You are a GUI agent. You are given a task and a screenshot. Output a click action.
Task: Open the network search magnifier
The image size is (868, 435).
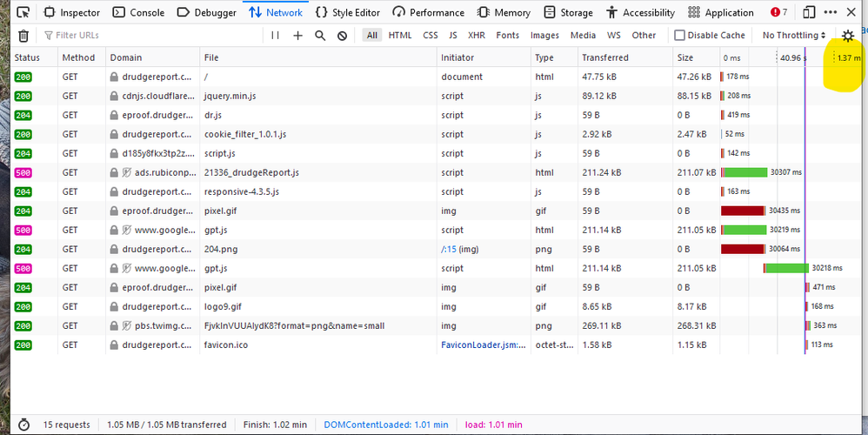pyautogui.click(x=320, y=36)
